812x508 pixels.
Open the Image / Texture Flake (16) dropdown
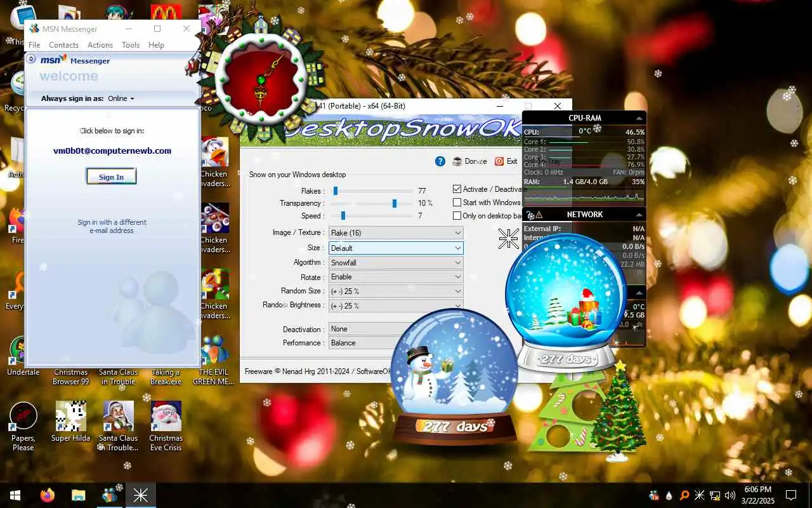(396, 233)
